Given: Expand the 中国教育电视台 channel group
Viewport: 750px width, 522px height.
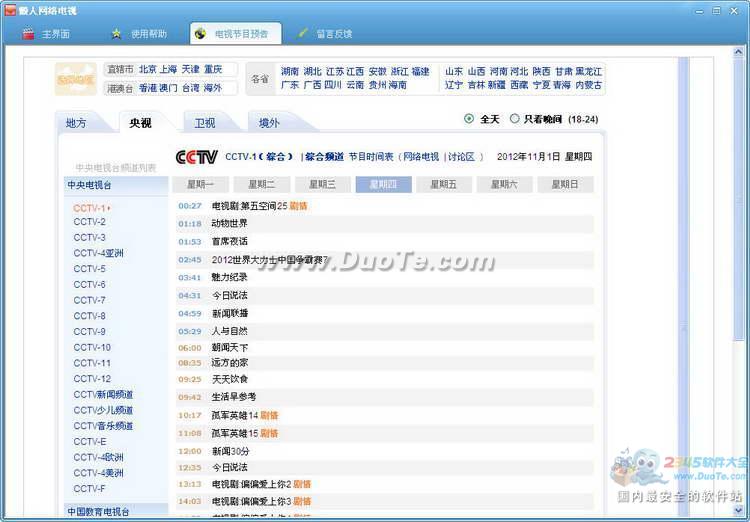Looking at the screenshot, I should (x=116, y=511).
